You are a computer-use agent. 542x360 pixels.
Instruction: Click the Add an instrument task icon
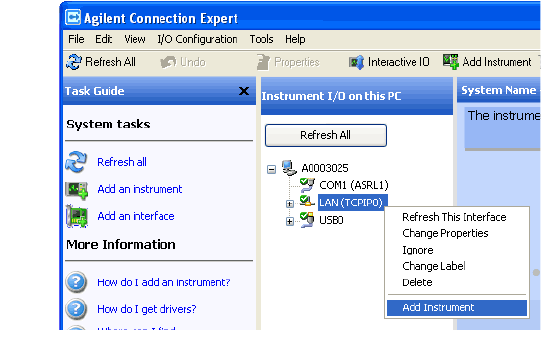pyautogui.click(x=77, y=191)
